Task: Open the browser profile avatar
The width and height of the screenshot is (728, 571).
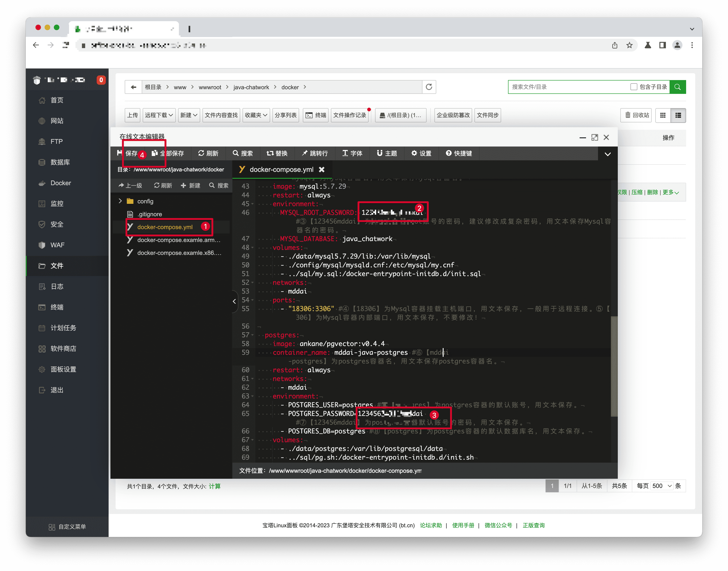Action: pos(677,45)
